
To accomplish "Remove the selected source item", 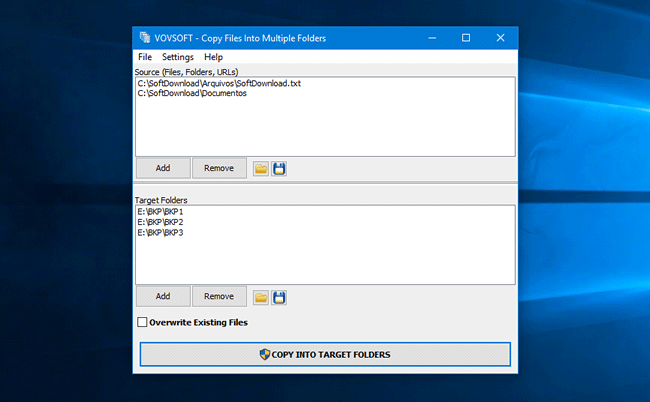I will click(x=219, y=168).
